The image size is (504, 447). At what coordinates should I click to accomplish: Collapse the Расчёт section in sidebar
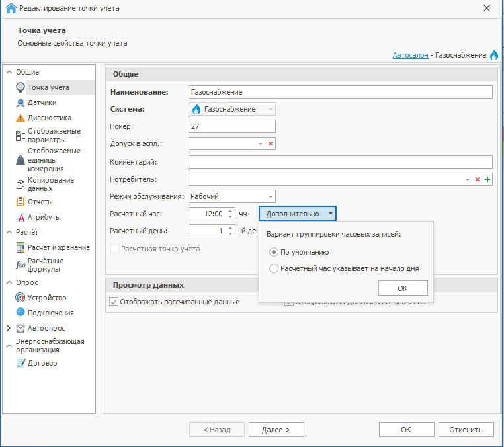coord(9,233)
